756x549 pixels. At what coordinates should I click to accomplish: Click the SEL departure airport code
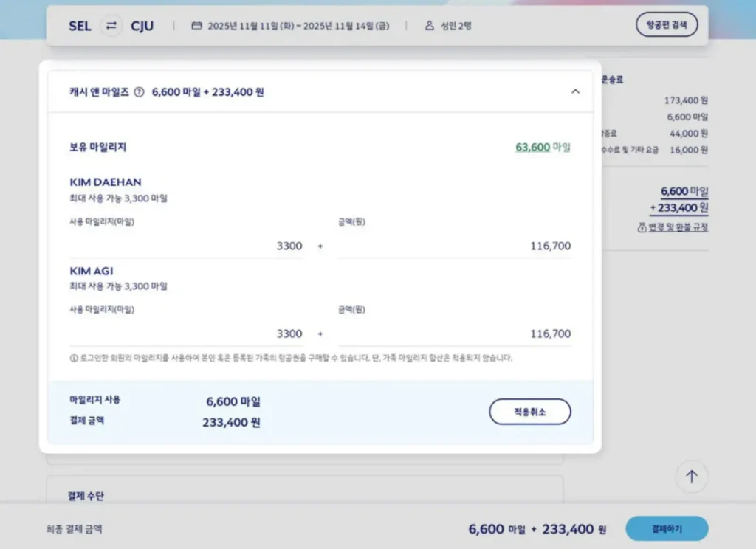pos(80,26)
